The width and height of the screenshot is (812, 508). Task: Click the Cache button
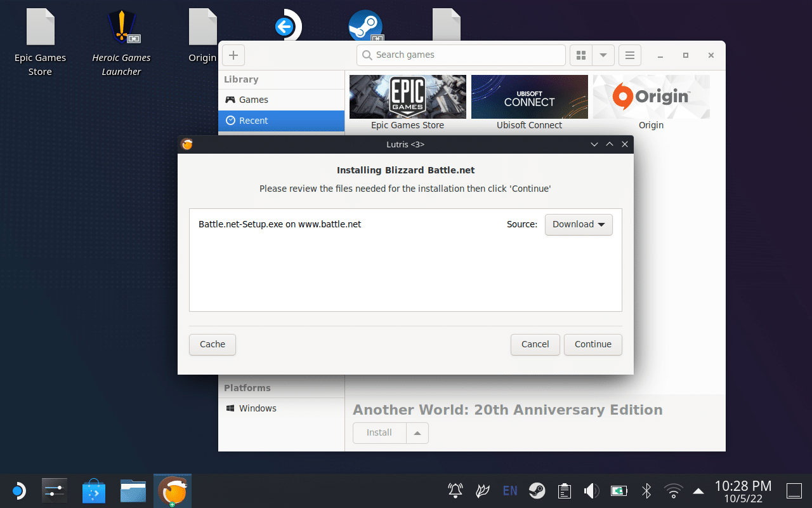coord(213,344)
